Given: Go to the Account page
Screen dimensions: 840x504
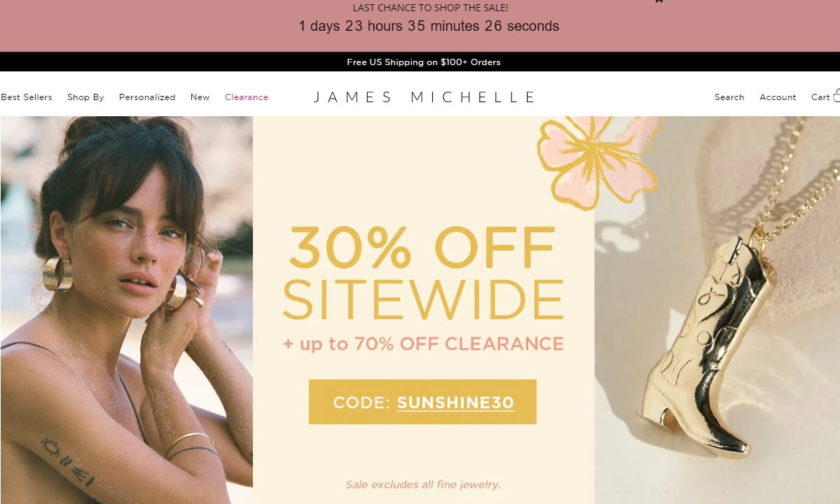Looking at the screenshot, I should coord(778,97).
